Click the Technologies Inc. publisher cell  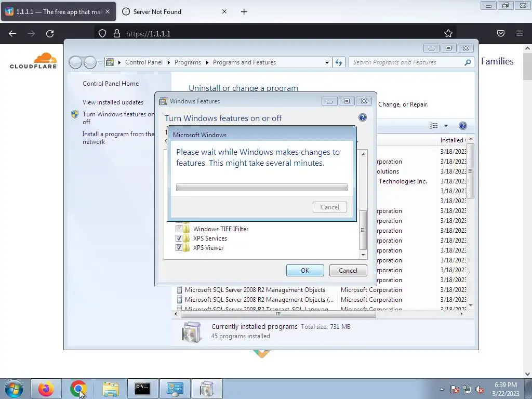pyautogui.click(x=403, y=181)
